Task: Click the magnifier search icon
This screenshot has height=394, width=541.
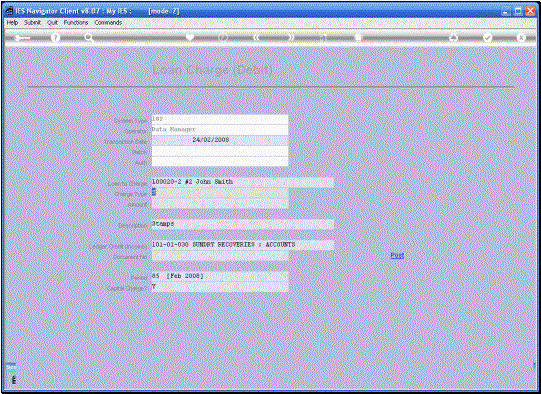Action: [x=89, y=37]
